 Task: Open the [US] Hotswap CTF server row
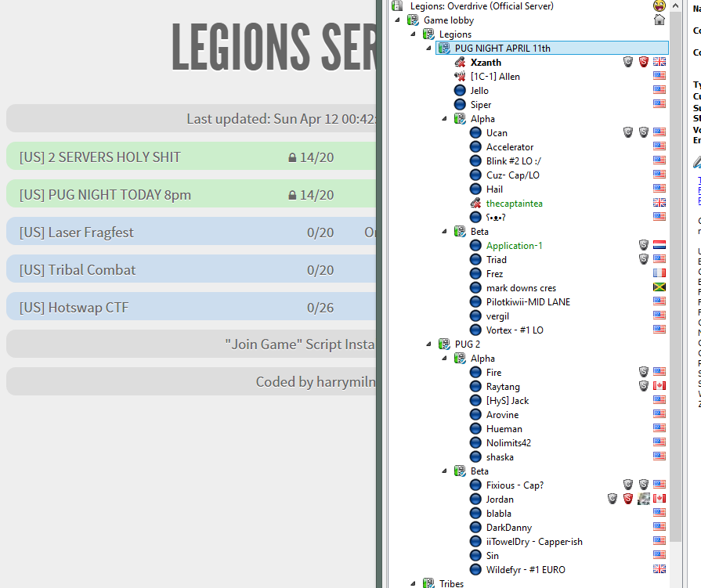click(x=191, y=306)
